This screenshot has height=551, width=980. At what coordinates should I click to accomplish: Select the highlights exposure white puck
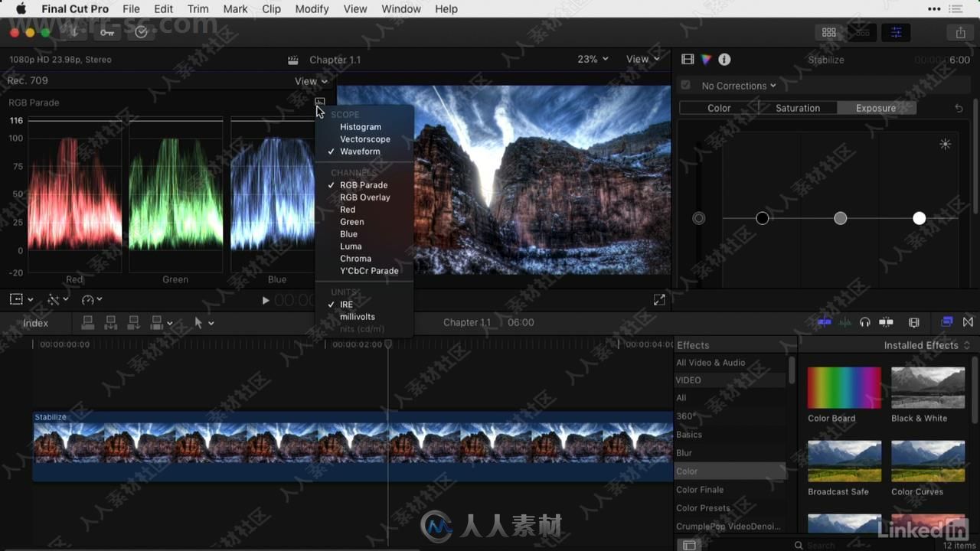click(x=919, y=218)
